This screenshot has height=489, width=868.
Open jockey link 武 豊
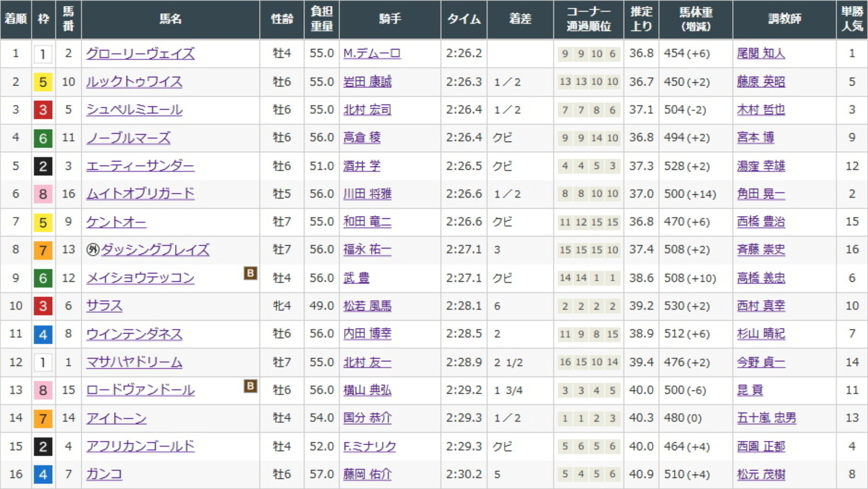coord(356,278)
